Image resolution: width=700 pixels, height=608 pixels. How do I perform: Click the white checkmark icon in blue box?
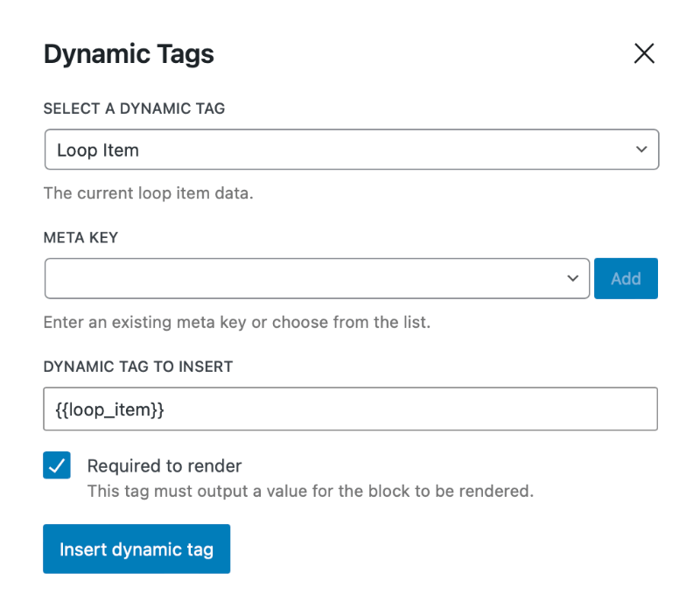coord(57,465)
